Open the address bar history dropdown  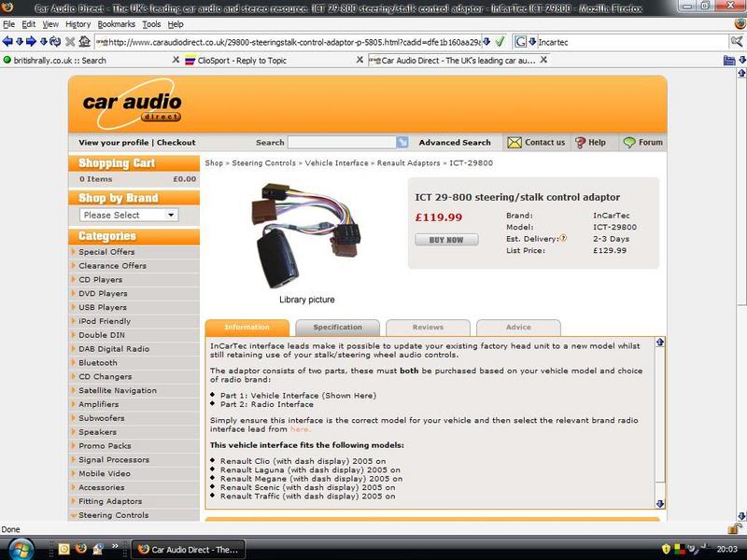(486, 42)
